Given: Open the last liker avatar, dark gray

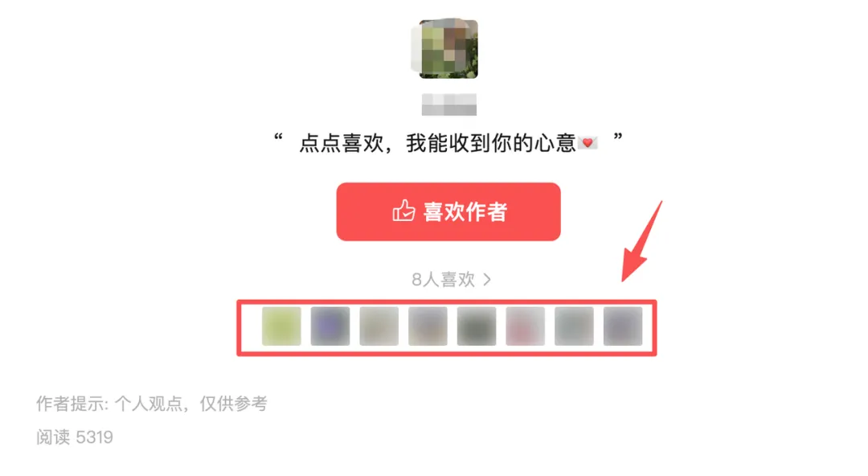Looking at the screenshot, I should (x=623, y=326).
